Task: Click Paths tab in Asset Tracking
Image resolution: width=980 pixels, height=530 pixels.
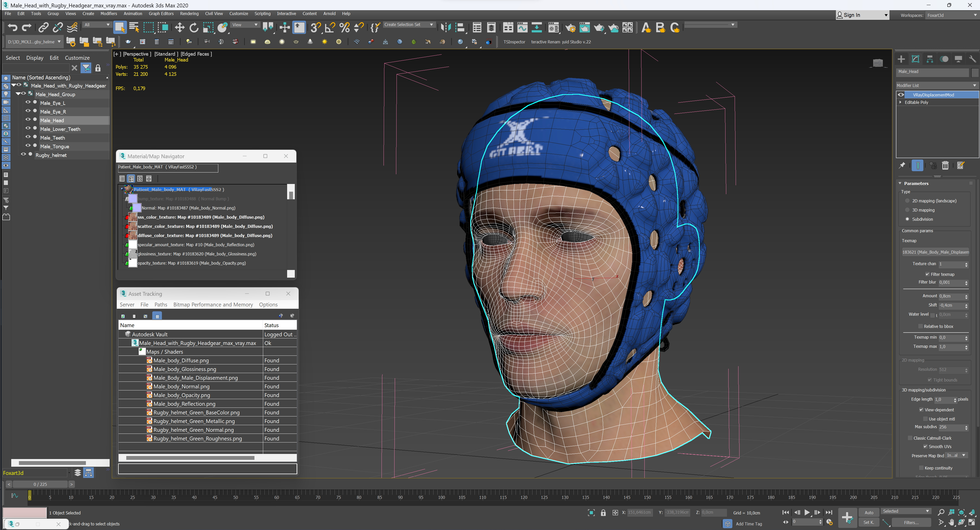Action: coord(160,304)
